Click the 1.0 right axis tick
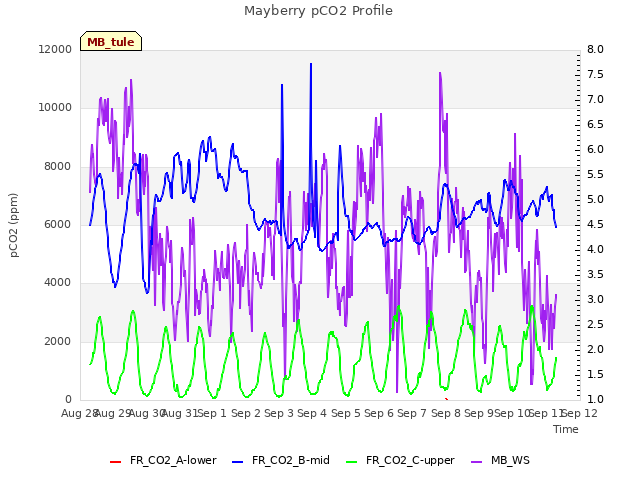The width and height of the screenshot is (640, 480). [595, 399]
